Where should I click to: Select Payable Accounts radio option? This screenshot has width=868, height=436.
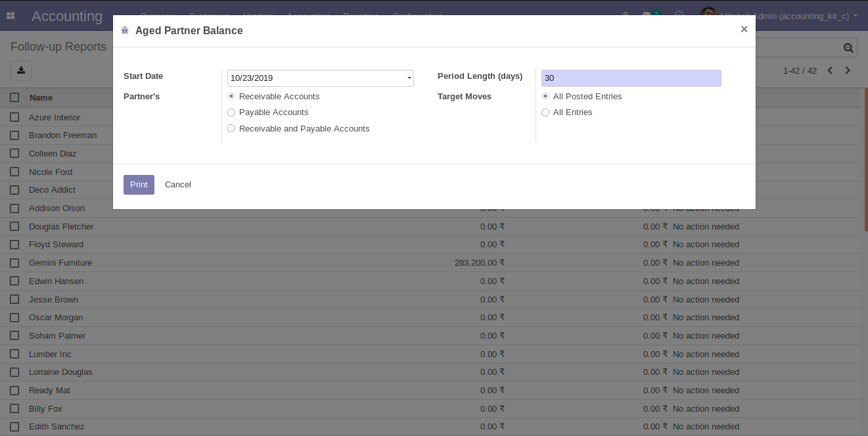(x=231, y=112)
